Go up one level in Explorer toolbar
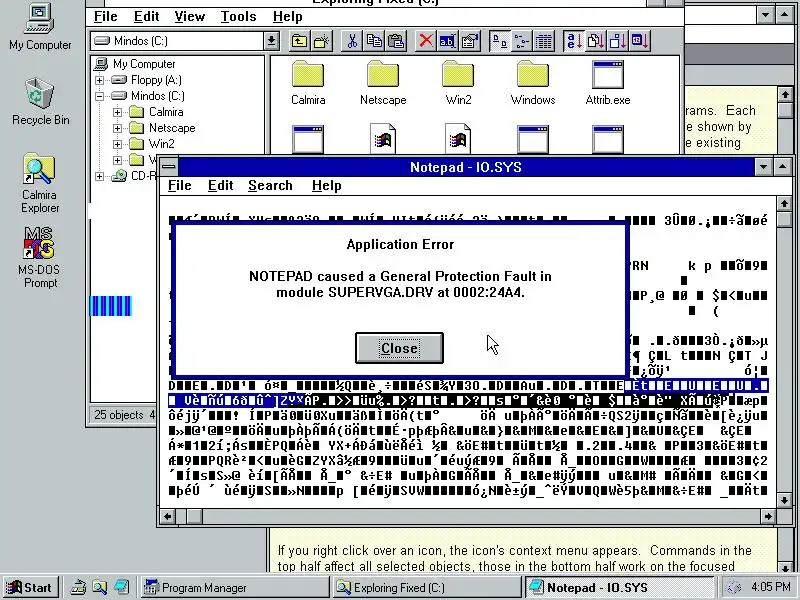The width and height of the screenshot is (800, 600). [299, 41]
